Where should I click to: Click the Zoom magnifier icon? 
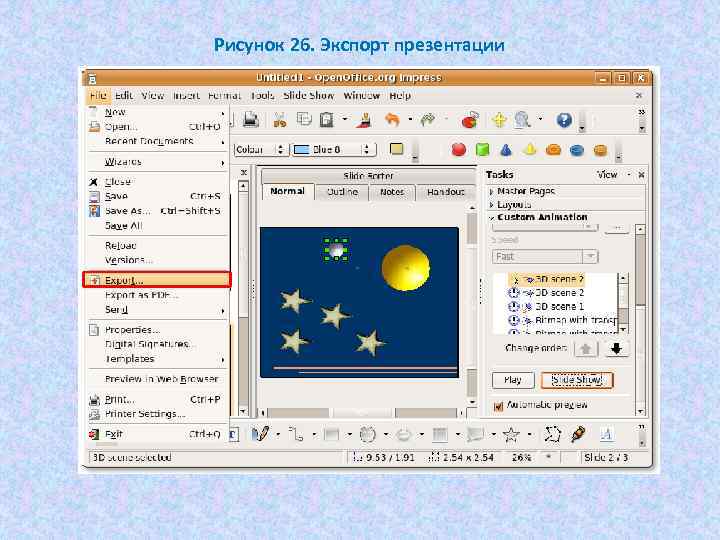tap(522, 120)
